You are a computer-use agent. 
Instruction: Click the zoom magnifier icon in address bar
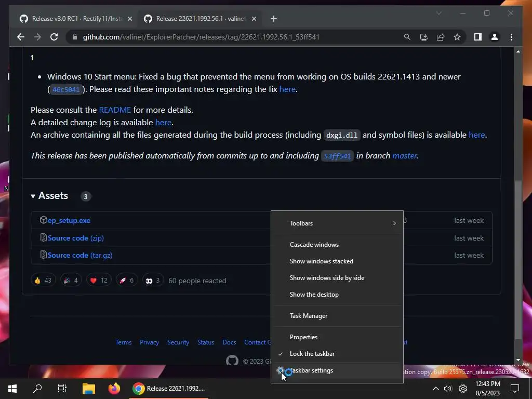[x=407, y=37]
